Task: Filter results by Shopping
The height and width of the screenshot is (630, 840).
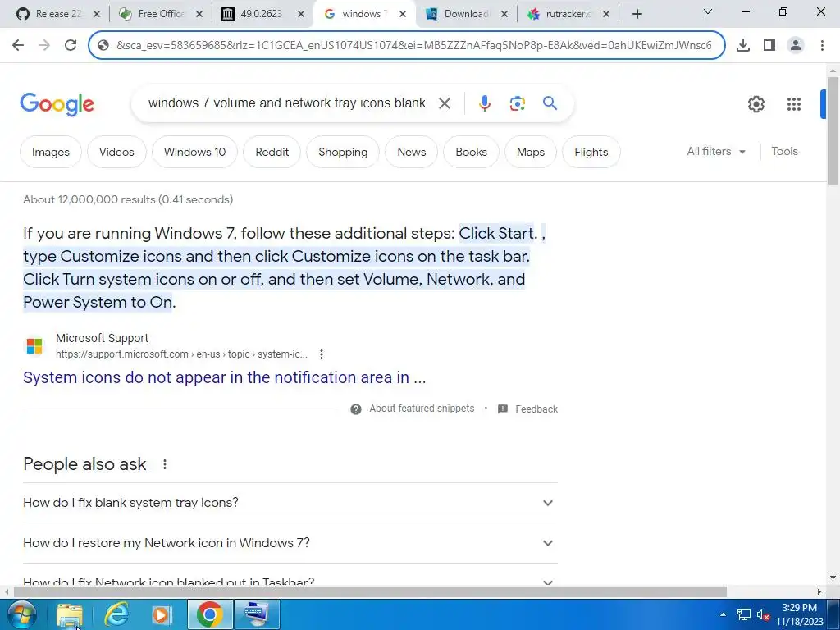Action: click(343, 152)
